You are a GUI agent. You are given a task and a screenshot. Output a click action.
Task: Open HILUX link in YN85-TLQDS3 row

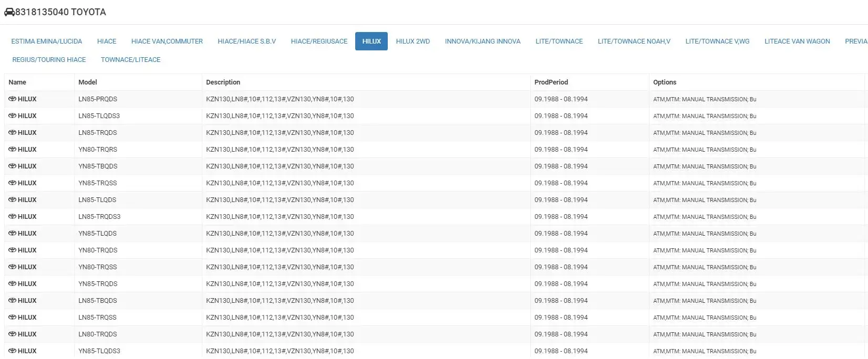(27, 351)
